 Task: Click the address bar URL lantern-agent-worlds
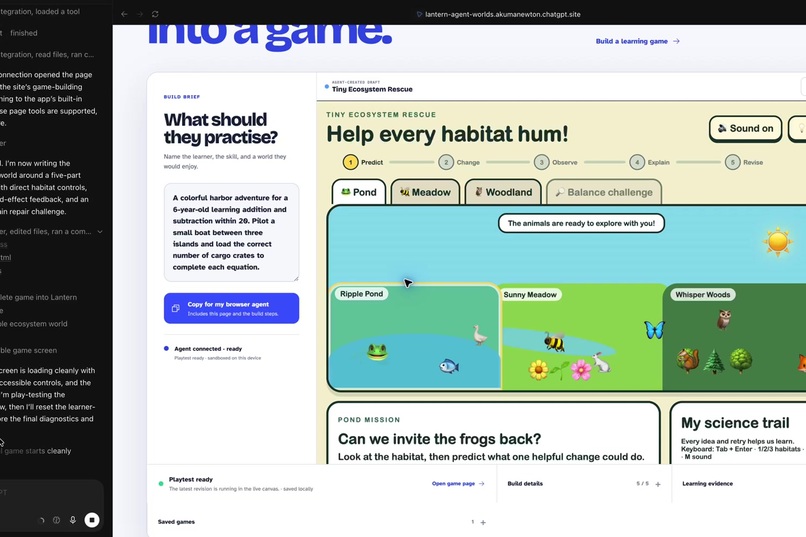tap(502, 14)
